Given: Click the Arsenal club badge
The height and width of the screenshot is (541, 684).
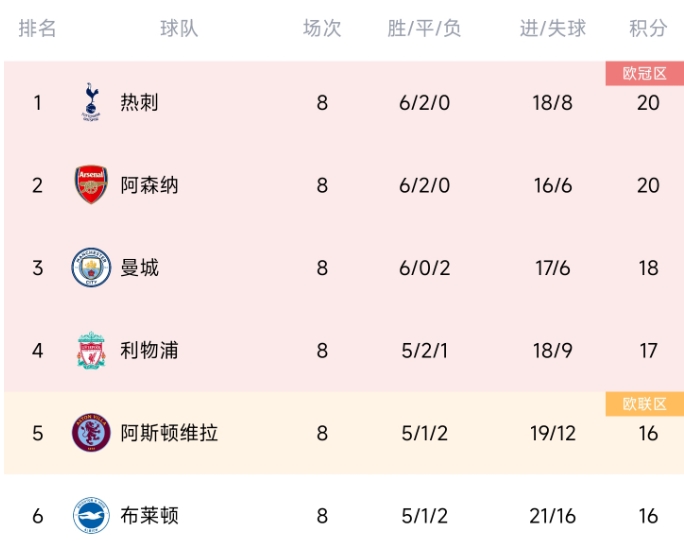Looking at the screenshot, I should click(x=91, y=185).
